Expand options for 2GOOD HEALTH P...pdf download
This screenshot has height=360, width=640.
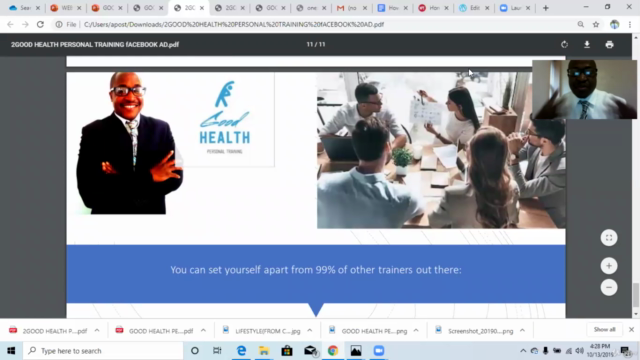[x=97, y=331]
